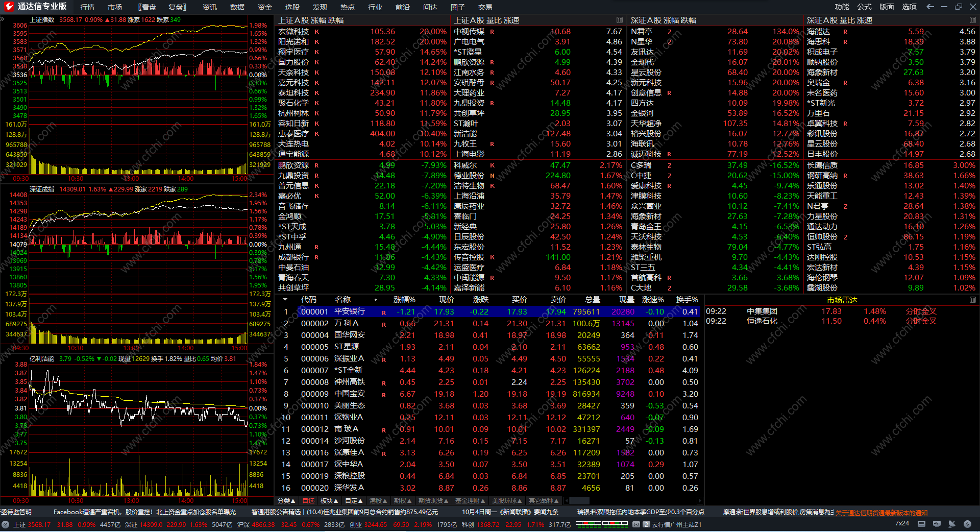
Task: Open the 市场 menu
Action: click(x=115, y=7)
